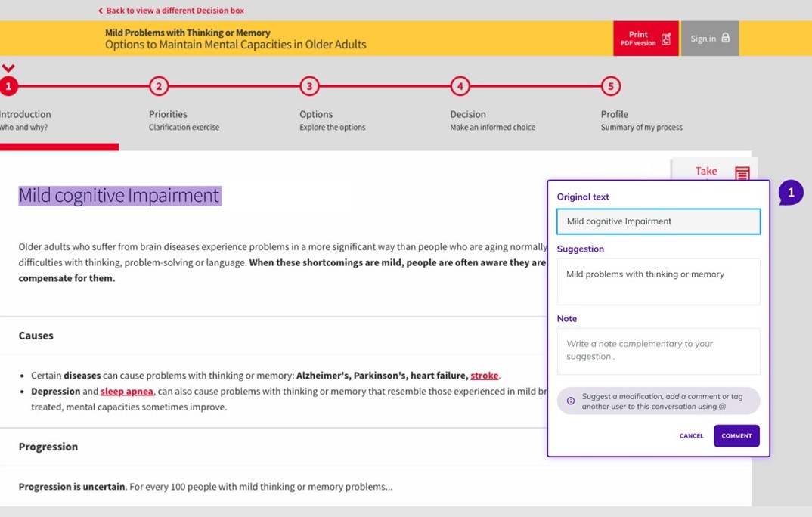Click the 'Explore the options' subtitle
Screen dimensions: 812x517
point(333,127)
